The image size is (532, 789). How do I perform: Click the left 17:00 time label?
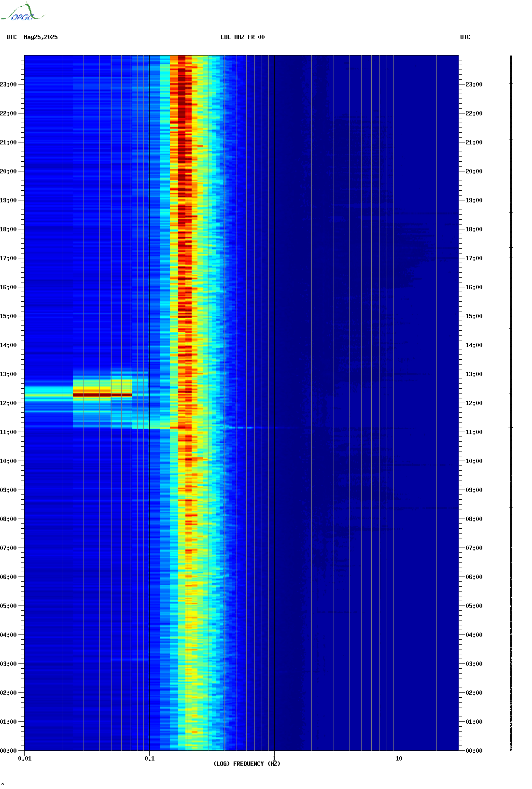(x=8, y=258)
